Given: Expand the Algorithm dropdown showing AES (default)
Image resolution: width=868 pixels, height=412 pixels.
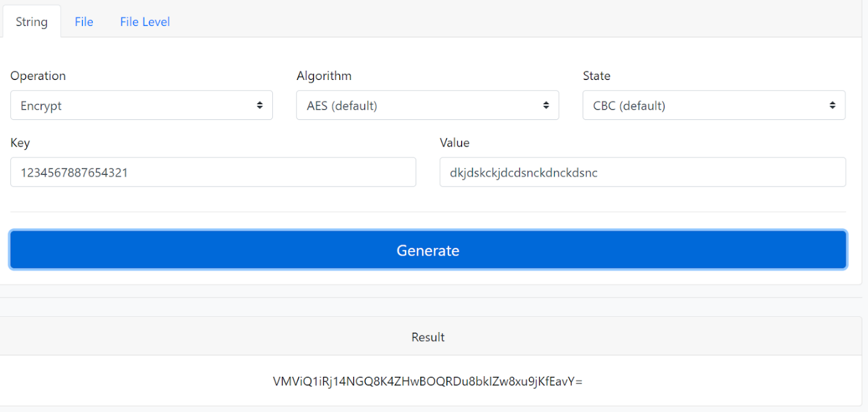Looking at the screenshot, I should (x=428, y=105).
